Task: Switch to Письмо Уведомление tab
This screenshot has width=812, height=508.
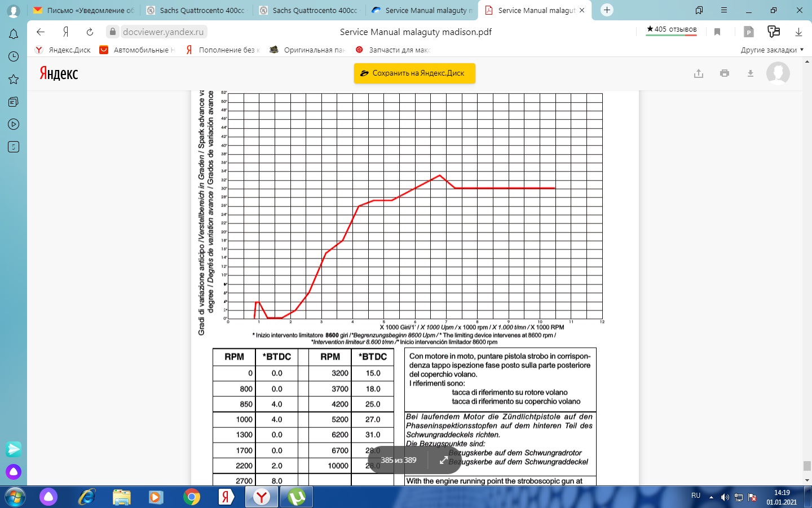Action: click(x=83, y=10)
